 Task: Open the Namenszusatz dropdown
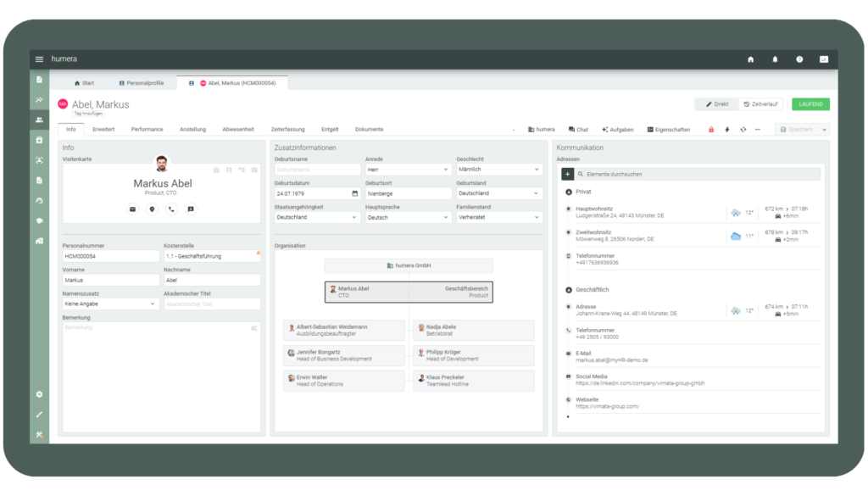coord(110,304)
